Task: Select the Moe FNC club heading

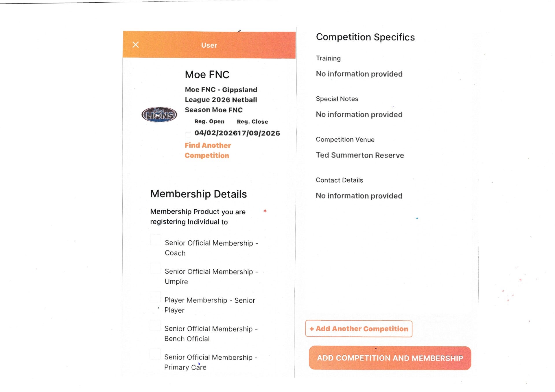Action: 207,75
